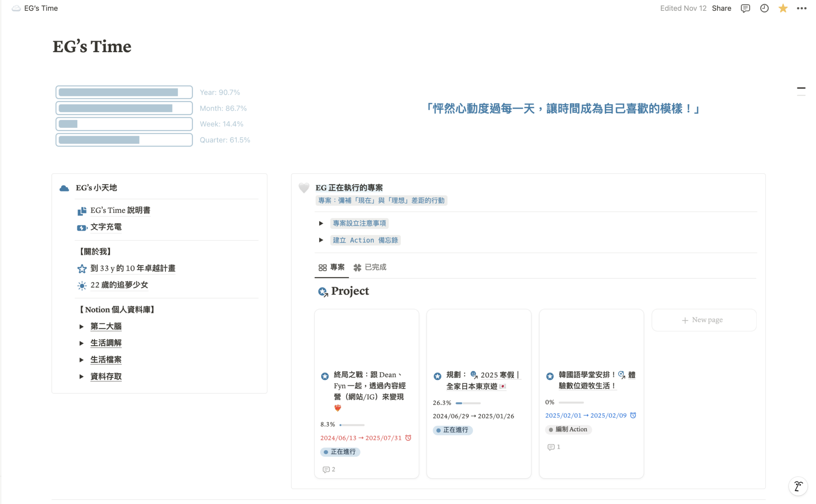This screenshot has width=816, height=504.
Task: Expand the 生活調解 toggle
Action: 81,343
